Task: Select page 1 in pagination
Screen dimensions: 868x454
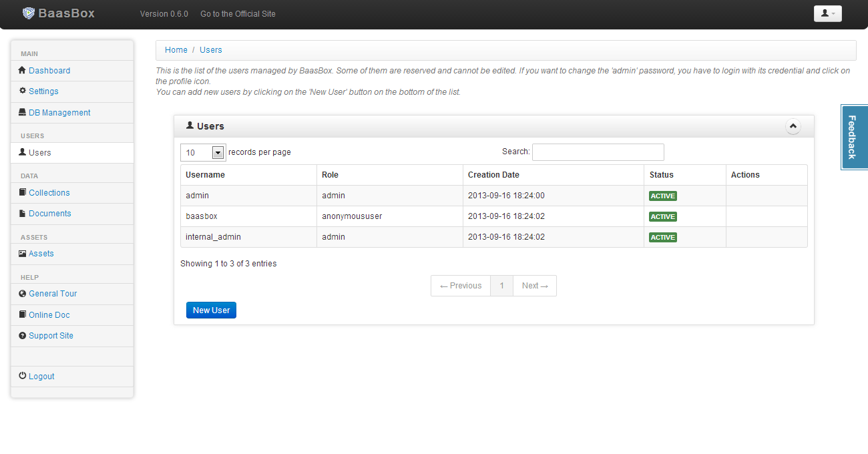Action: (501, 286)
